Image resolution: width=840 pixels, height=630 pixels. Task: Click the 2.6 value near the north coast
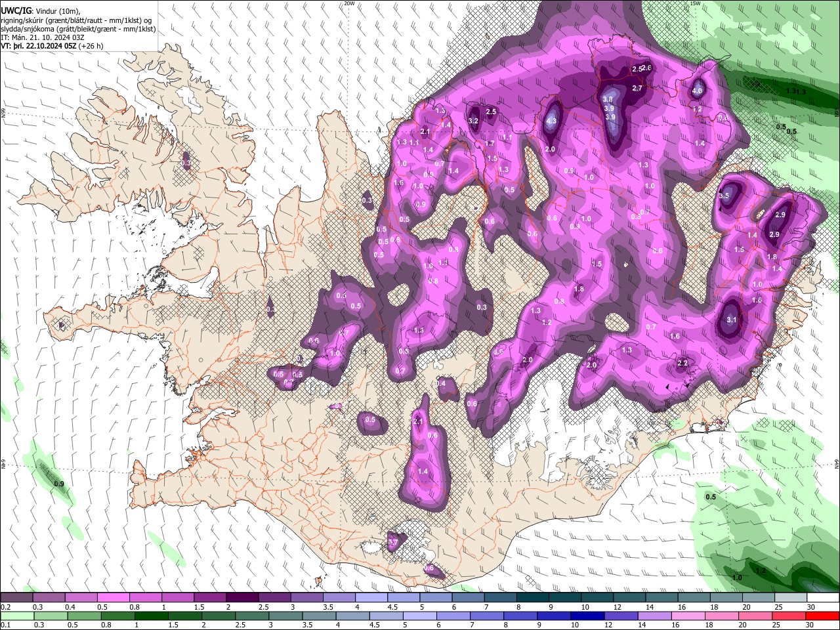pyautogui.click(x=646, y=68)
